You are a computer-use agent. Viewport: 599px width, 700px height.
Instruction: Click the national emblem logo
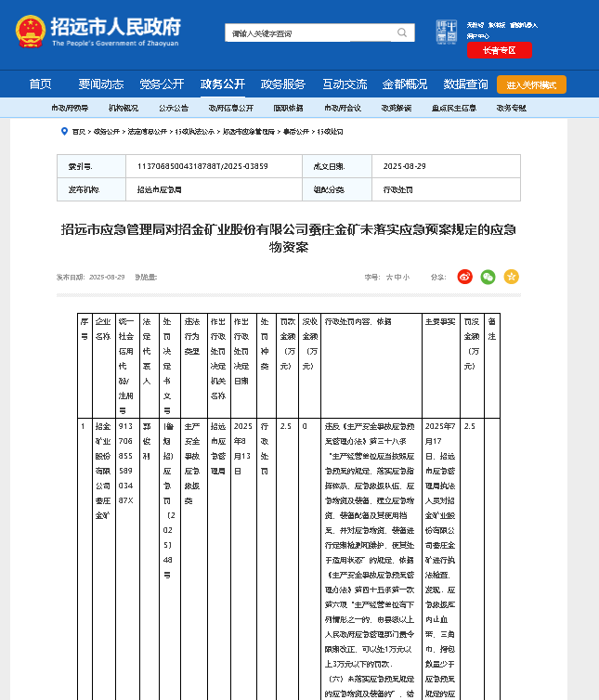point(28,32)
